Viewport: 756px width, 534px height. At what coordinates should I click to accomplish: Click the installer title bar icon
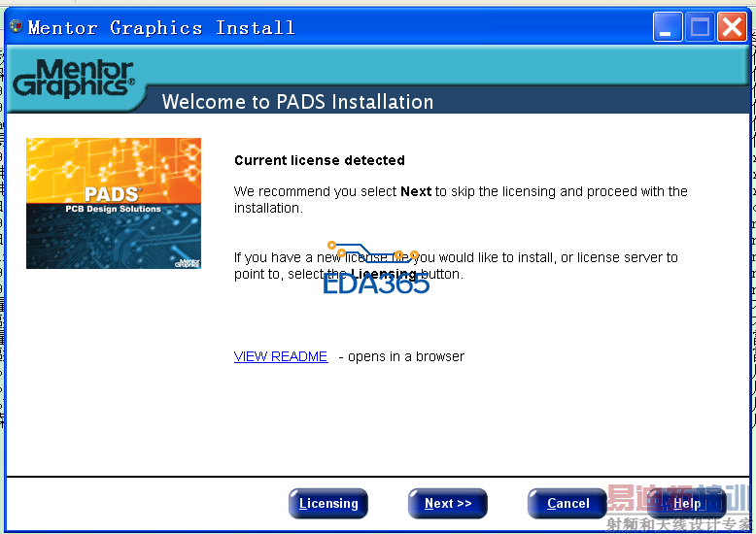(16, 26)
